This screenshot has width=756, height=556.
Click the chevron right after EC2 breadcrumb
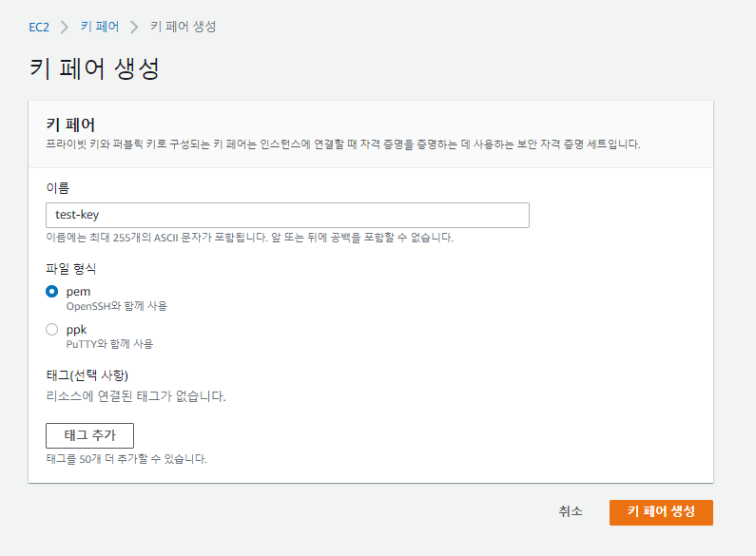coord(65,27)
